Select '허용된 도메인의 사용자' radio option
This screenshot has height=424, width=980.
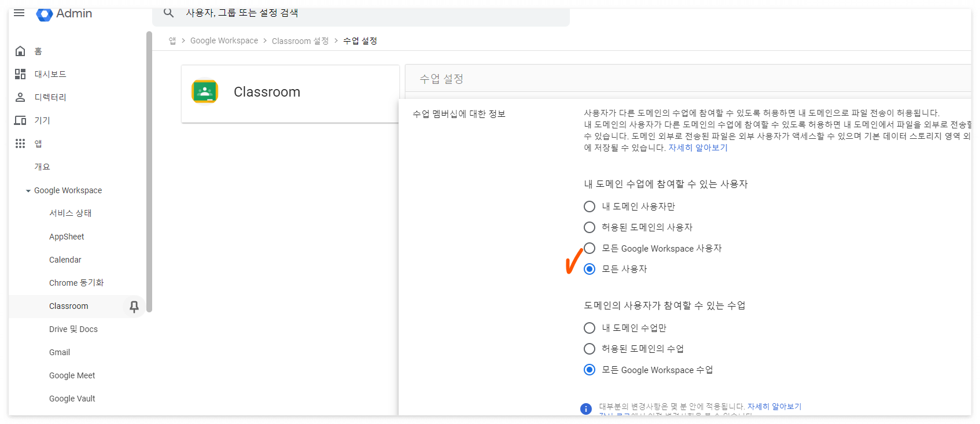pyautogui.click(x=590, y=227)
